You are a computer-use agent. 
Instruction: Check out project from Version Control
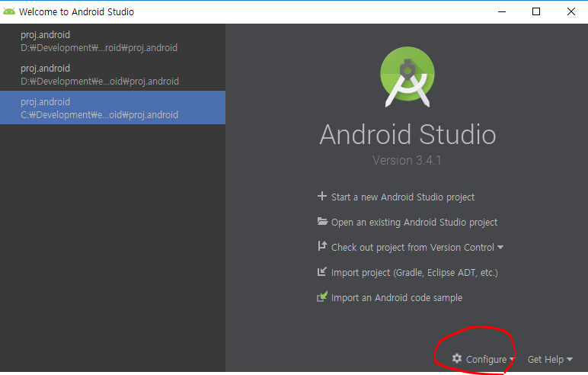[413, 248]
